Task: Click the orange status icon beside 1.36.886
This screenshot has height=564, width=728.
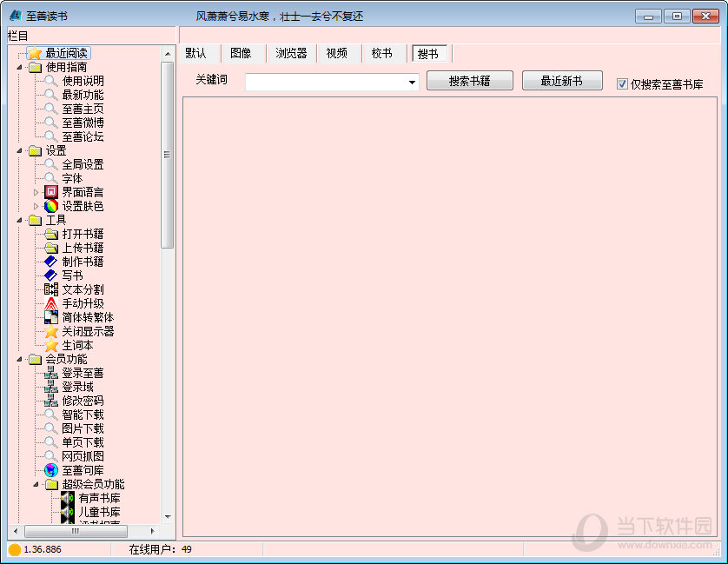Action: [15, 549]
